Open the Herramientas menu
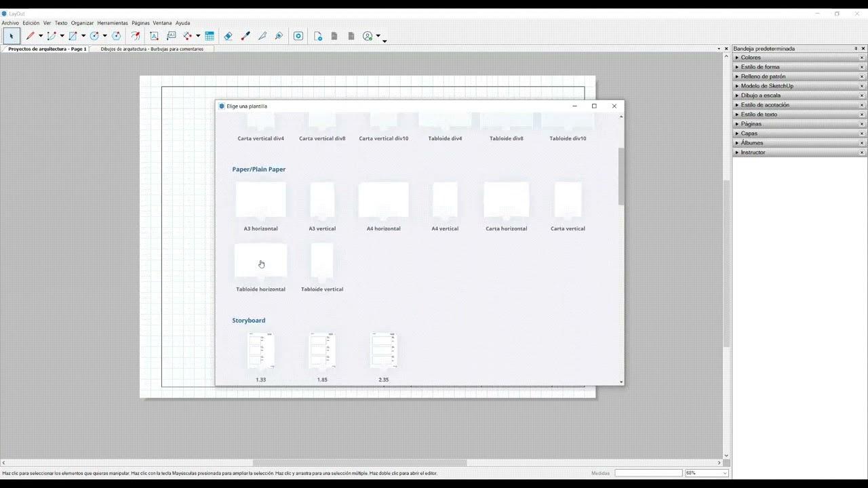 (113, 22)
